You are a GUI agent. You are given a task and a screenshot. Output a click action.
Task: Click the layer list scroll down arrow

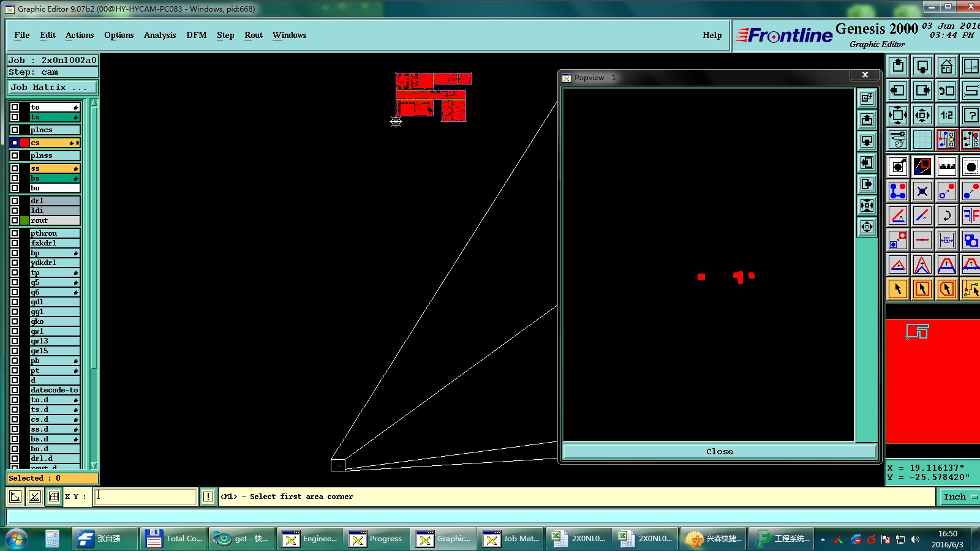pyautogui.click(x=94, y=466)
